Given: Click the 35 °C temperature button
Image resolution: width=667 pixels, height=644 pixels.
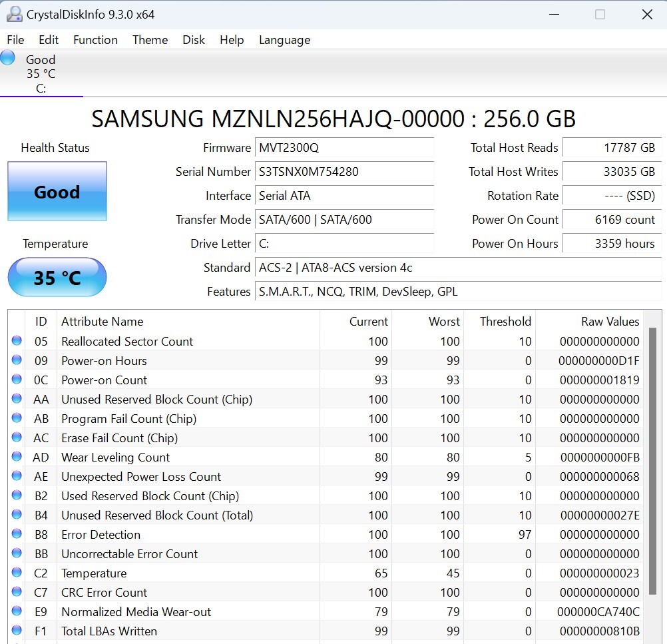Looking at the screenshot, I should pos(57,277).
